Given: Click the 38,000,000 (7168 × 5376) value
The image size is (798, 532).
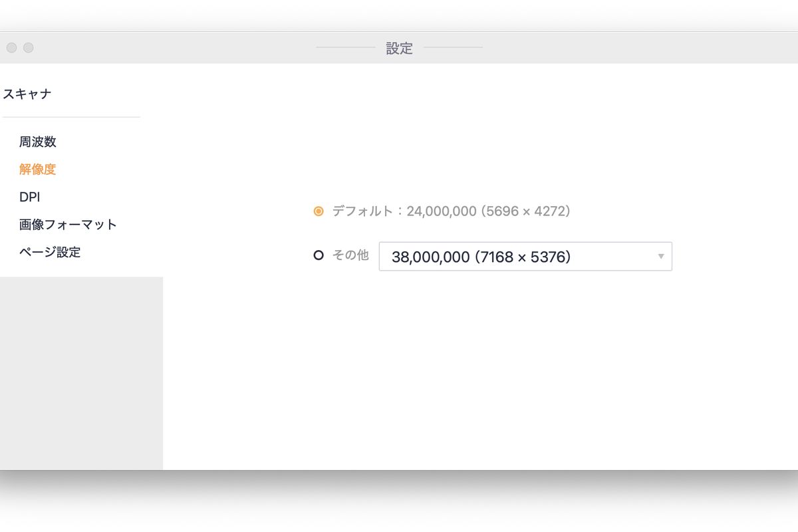Looking at the screenshot, I should click(481, 257).
